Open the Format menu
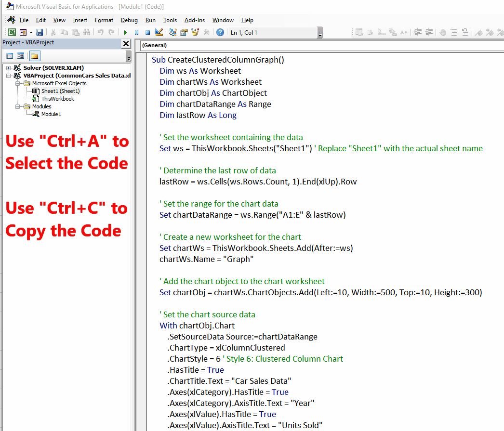 point(104,20)
